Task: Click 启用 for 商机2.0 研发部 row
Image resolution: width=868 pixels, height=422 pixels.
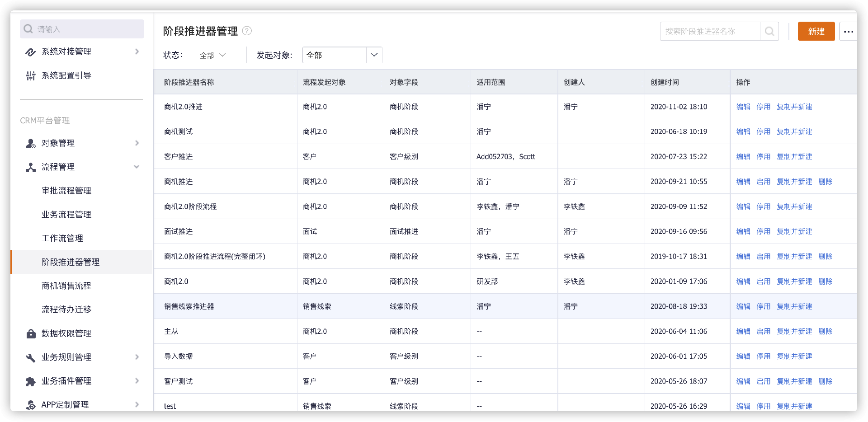Action: (x=763, y=281)
